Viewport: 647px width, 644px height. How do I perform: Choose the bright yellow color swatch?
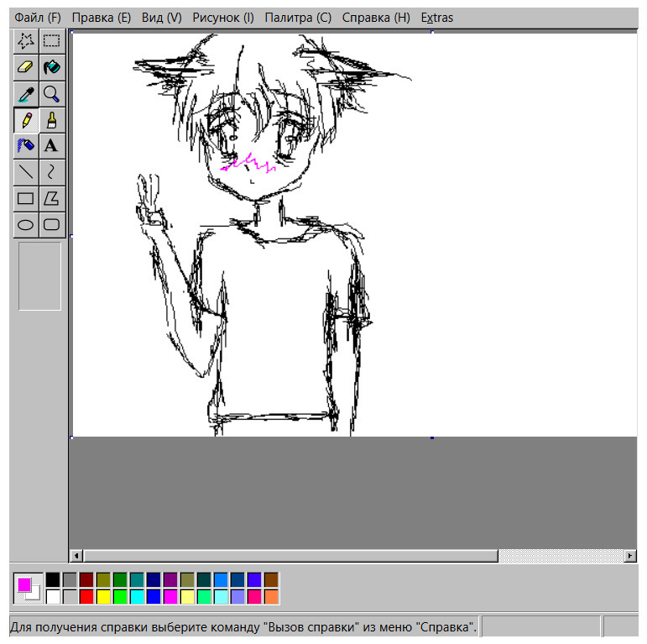point(103,596)
